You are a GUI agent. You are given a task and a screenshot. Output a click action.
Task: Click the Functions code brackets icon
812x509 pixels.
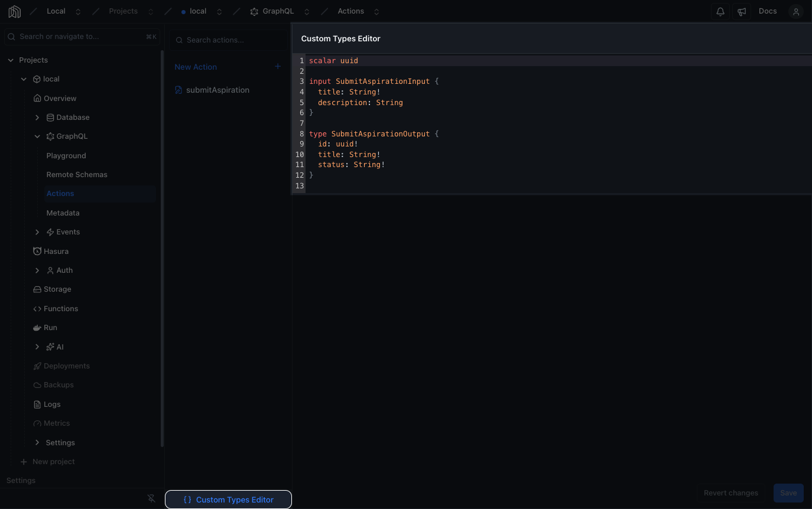[x=37, y=309]
